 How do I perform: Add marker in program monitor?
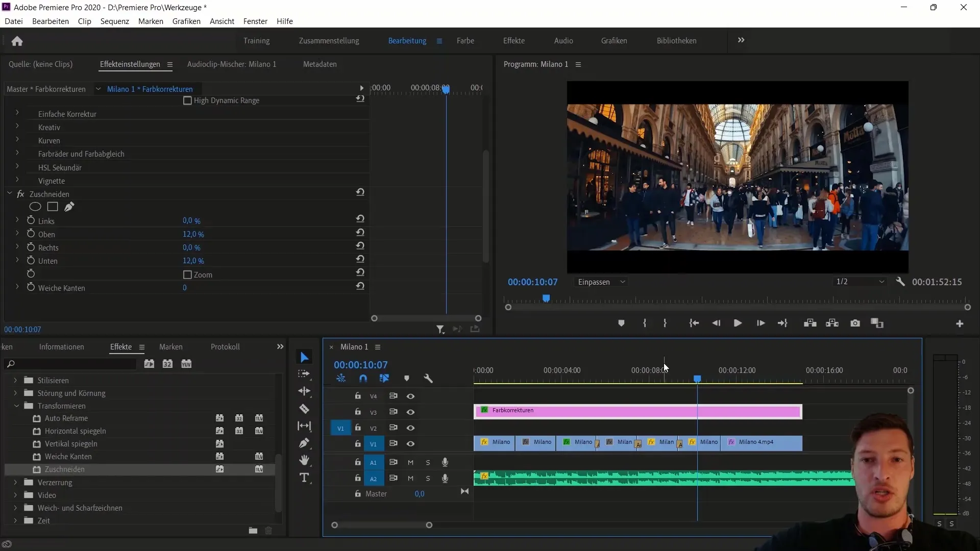(621, 323)
